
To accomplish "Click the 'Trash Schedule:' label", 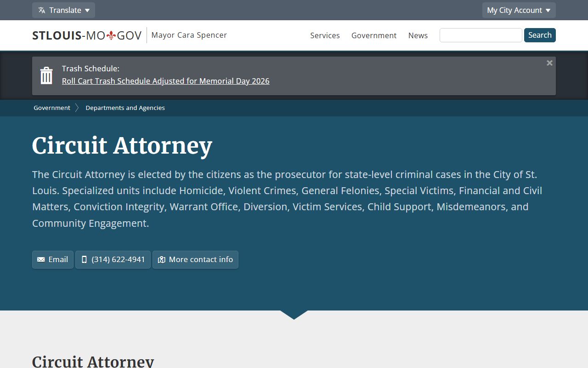I will coord(90,69).
